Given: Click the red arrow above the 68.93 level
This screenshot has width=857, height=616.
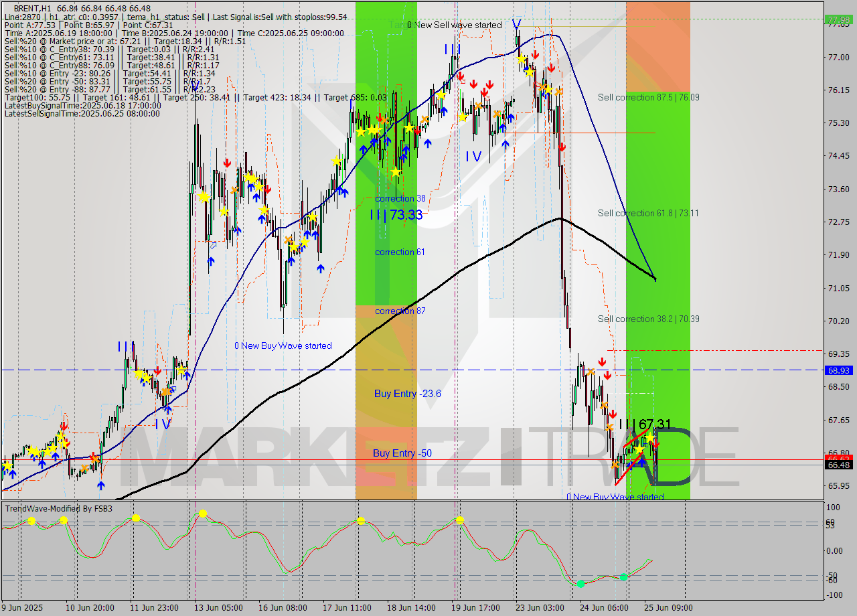Looking at the screenshot, I should (602, 363).
